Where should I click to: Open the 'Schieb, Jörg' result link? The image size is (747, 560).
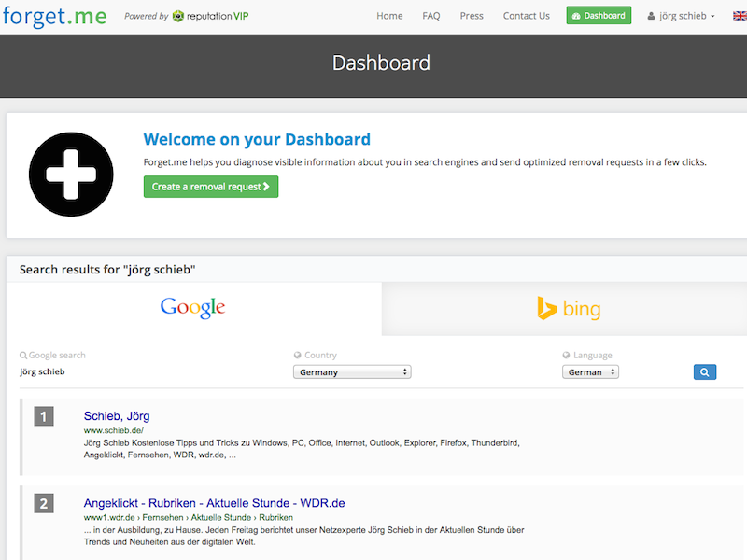pos(117,416)
